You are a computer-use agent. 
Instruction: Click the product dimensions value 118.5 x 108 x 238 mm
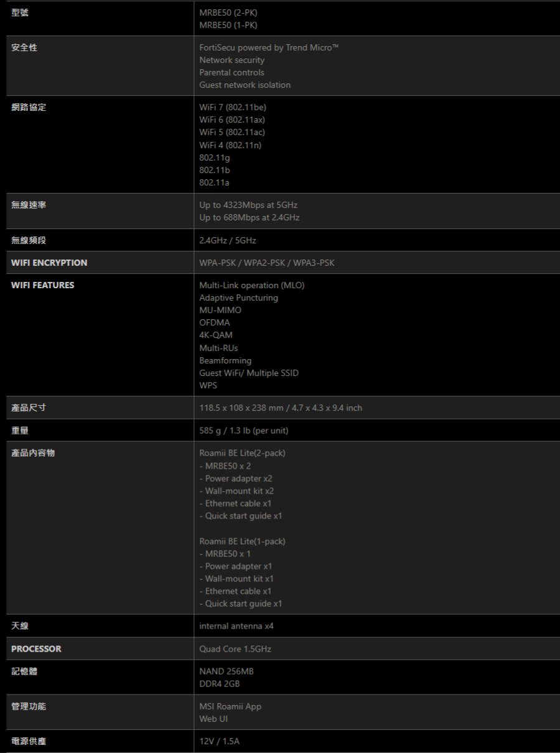click(281, 408)
